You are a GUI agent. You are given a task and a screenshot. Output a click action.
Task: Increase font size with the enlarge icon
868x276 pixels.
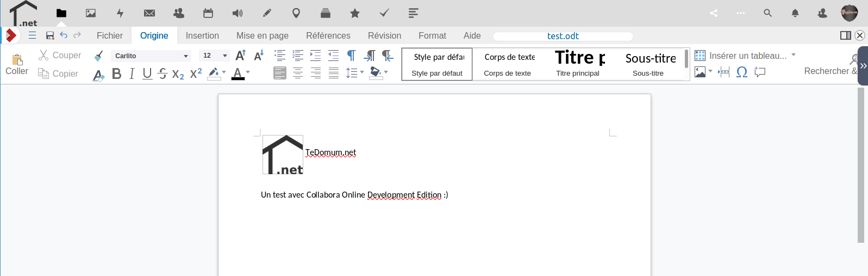pos(241,56)
